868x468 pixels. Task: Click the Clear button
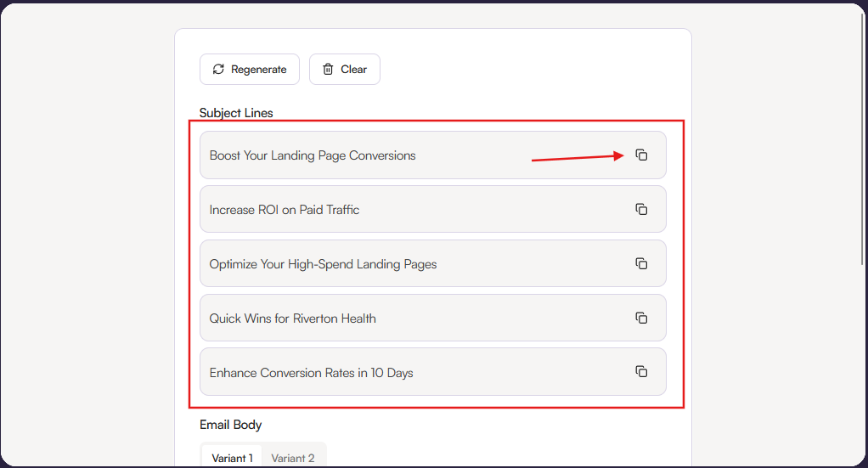[x=345, y=70]
